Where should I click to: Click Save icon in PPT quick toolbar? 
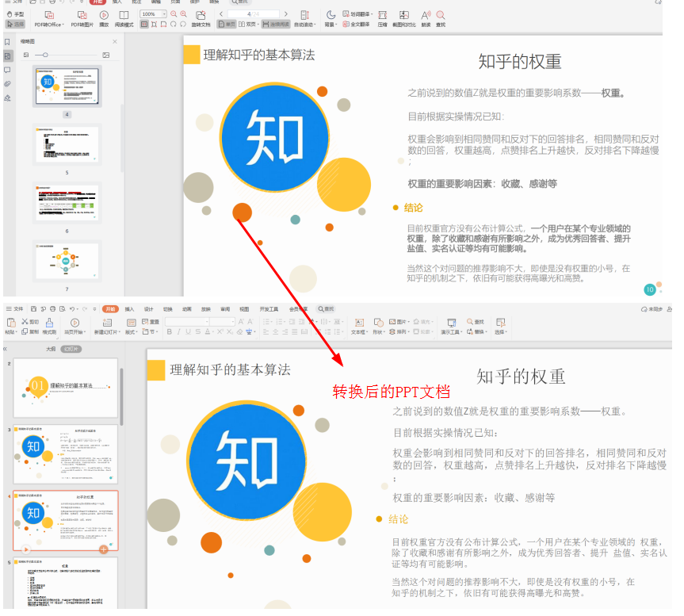pyautogui.click(x=33, y=309)
